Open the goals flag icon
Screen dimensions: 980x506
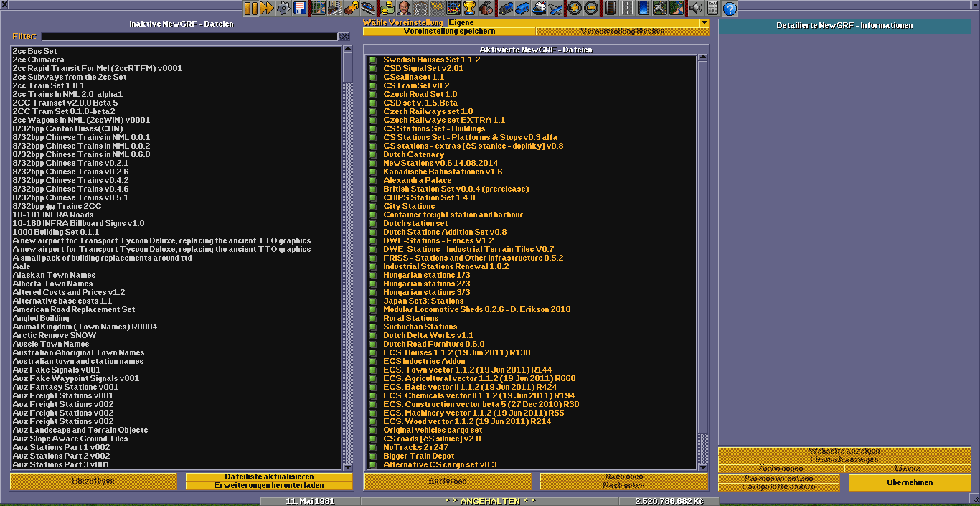tap(437, 8)
